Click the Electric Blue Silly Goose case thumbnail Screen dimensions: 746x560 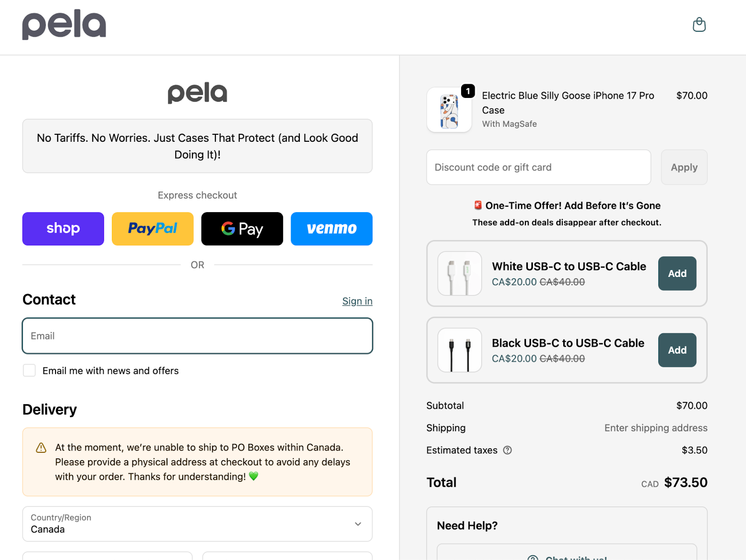449,110
